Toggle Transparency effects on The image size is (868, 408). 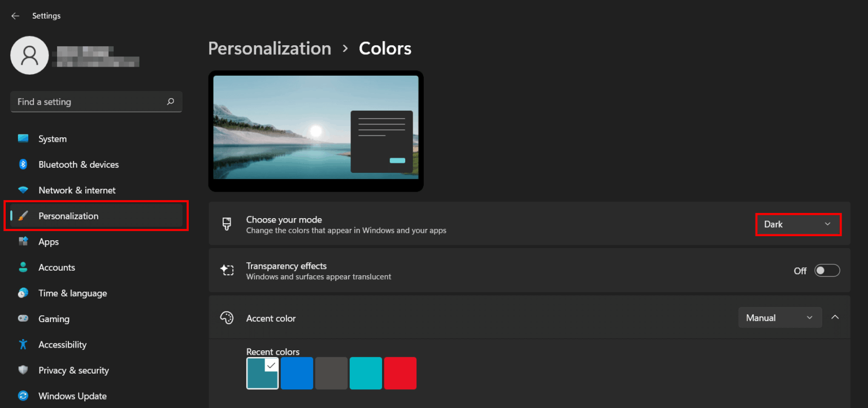(827, 270)
